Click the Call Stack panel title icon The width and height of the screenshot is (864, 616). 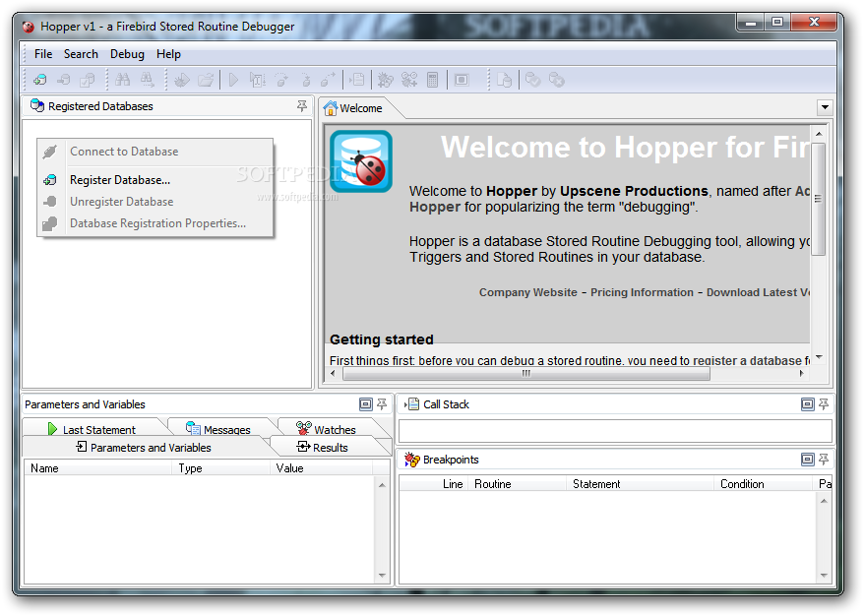[x=411, y=404]
